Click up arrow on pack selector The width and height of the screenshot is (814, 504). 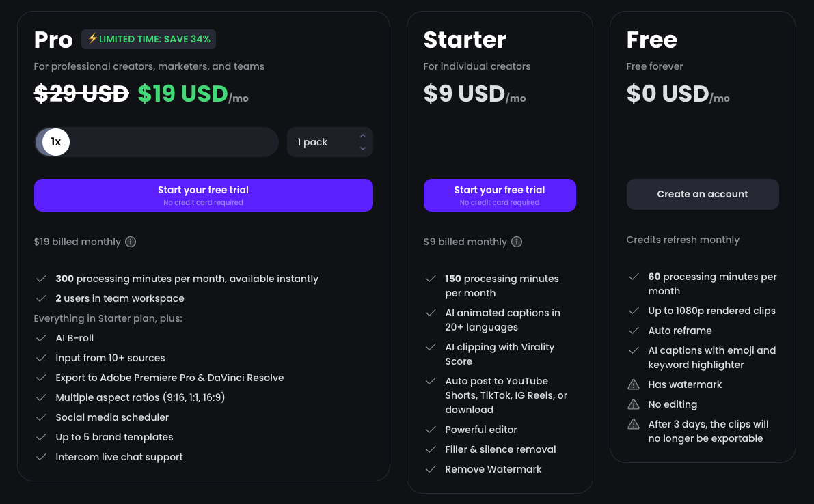click(363, 136)
